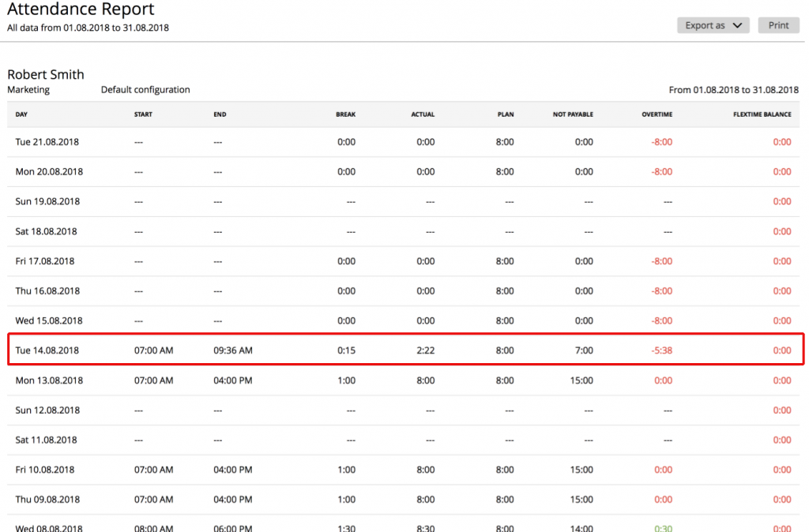This screenshot has height=532, width=809.
Task: Select the Thu 16.08.2018 row date
Action: coord(47,290)
